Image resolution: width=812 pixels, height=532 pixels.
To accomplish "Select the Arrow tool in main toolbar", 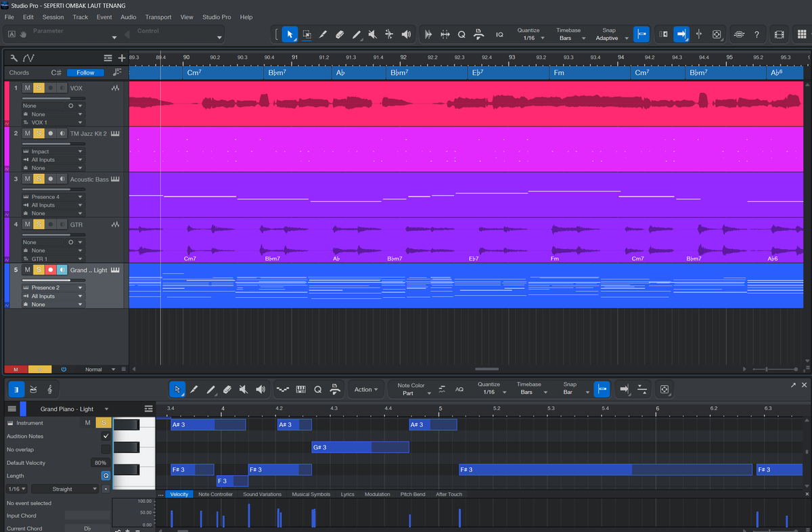I will point(290,34).
